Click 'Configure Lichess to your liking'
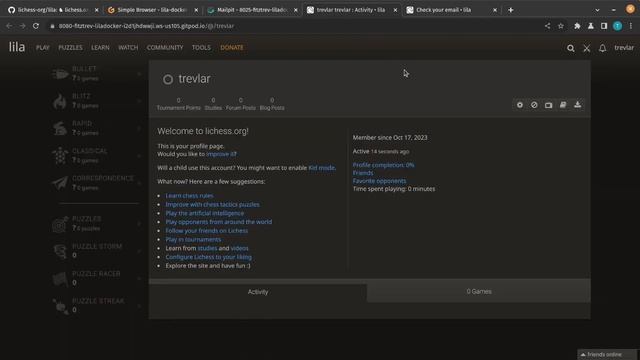Viewport: 640px width, 360px height. (209, 257)
